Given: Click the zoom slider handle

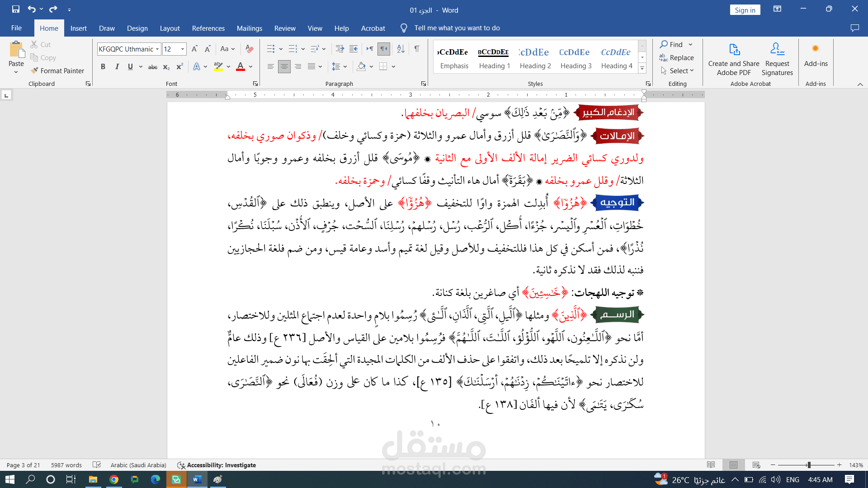Looking at the screenshot, I should point(809,465).
